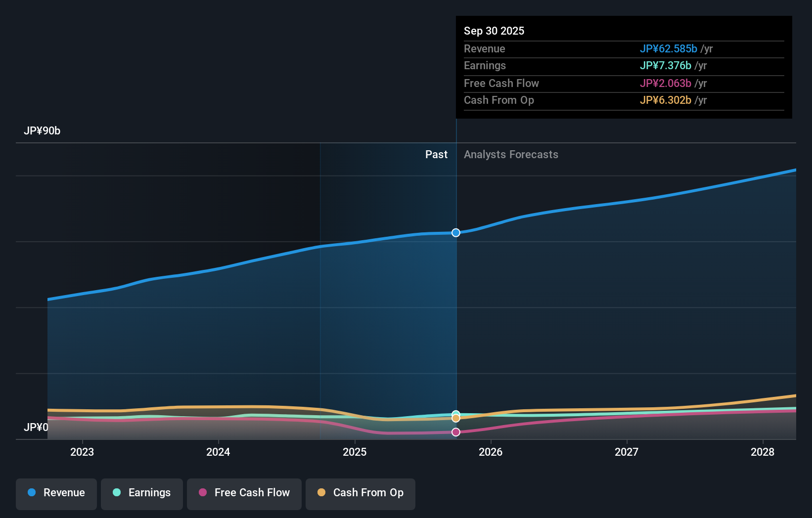
Task: Click the Cash From Op legend button
Action: point(360,493)
